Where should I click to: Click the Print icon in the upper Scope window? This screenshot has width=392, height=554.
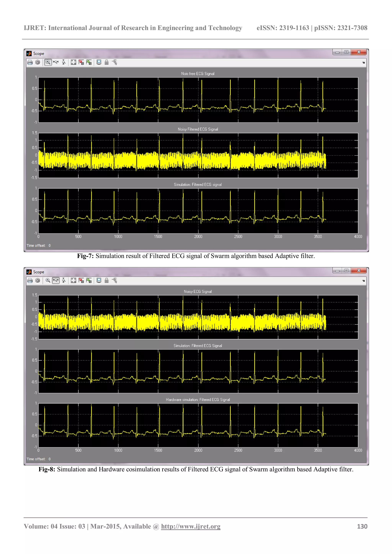[30, 63]
